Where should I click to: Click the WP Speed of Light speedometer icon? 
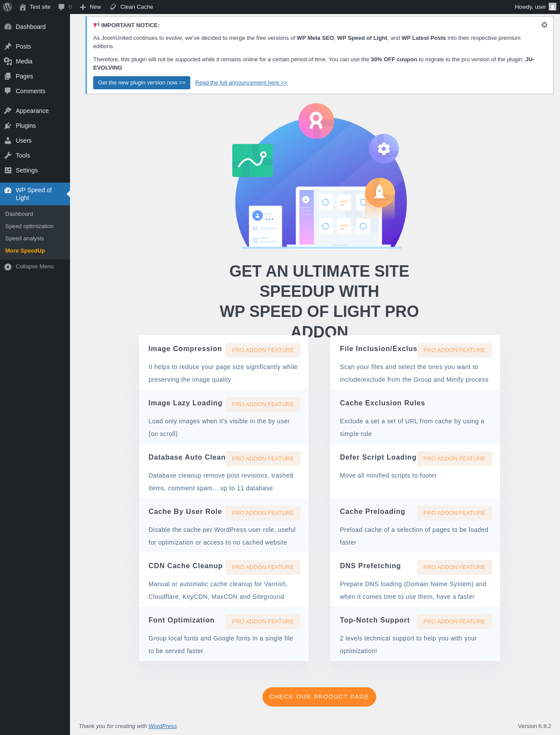coord(8,190)
